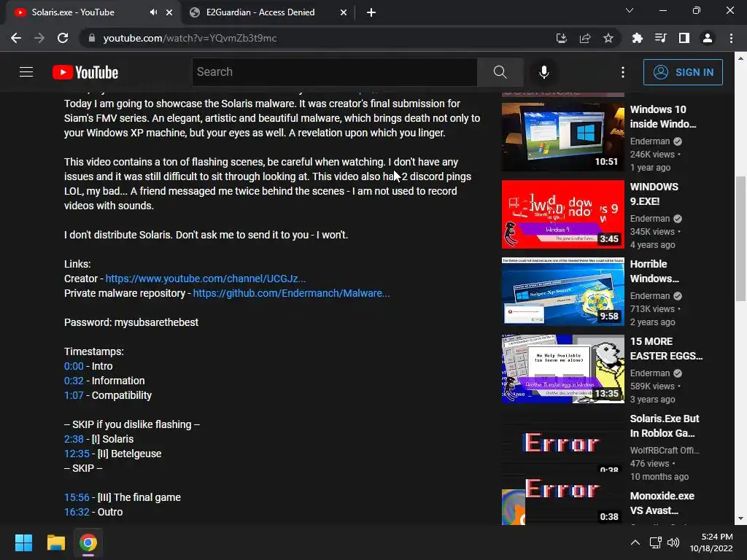
Task: Go back to the previous page
Action: (16, 38)
